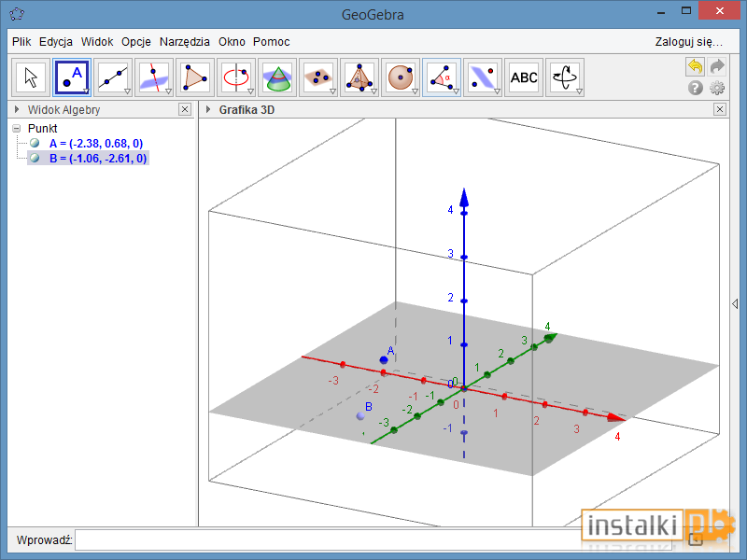Open the Widok menu

pos(97,42)
